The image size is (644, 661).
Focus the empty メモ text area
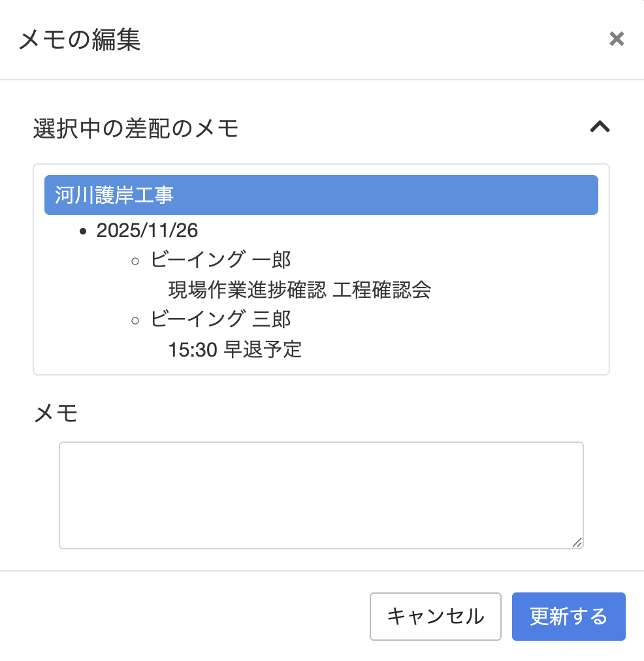(321, 495)
